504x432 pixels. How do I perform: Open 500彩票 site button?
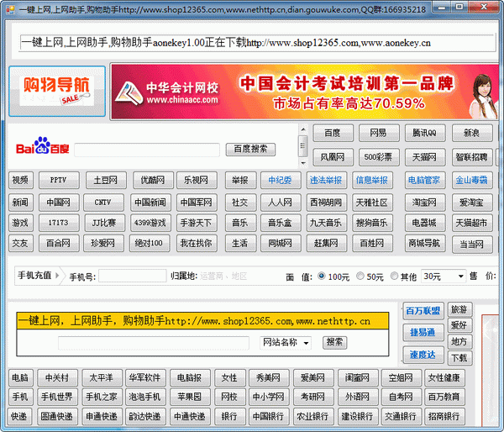coord(379,157)
